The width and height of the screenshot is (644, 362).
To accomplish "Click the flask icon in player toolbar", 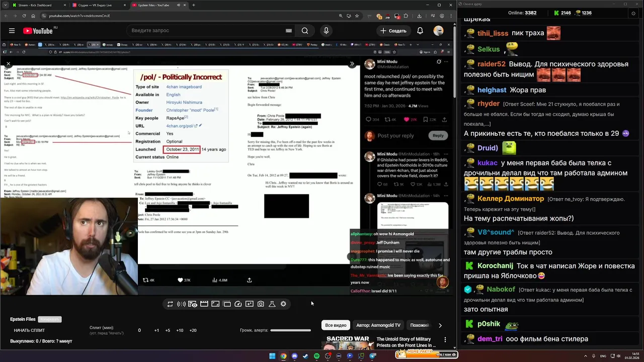I will coord(272,304).
